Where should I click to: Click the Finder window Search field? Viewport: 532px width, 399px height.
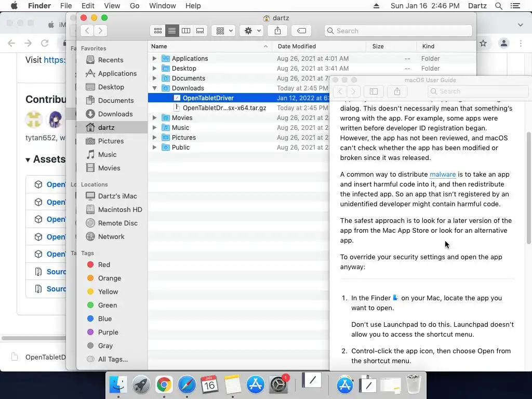click(398, 31)
